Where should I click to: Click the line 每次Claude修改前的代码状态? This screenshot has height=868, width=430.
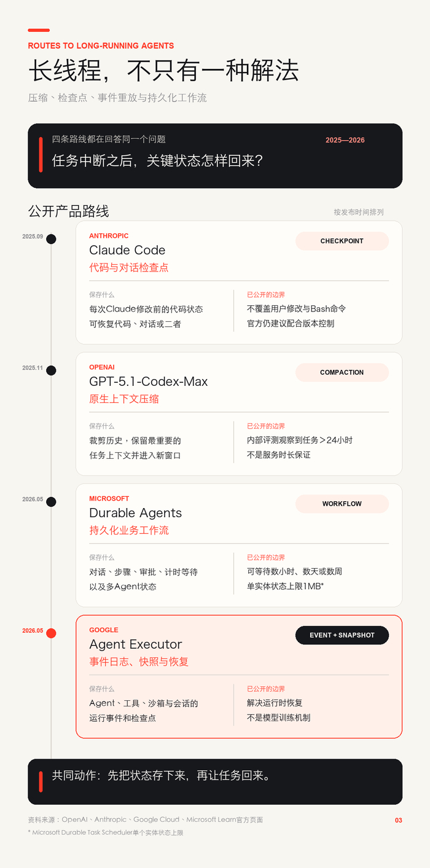[x=146, y=309]
